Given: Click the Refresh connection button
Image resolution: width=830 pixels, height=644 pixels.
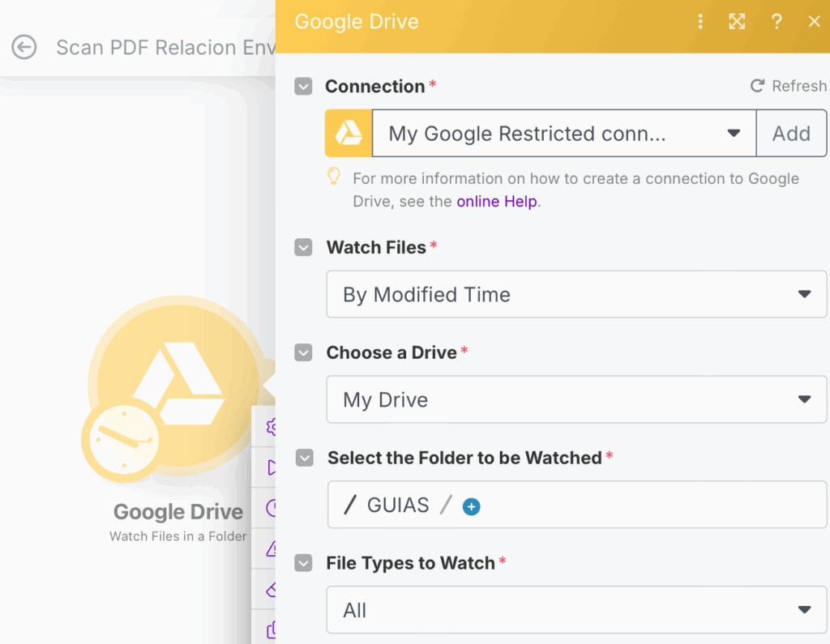Looking at the screenshot, I should click(x=788, y=86).
